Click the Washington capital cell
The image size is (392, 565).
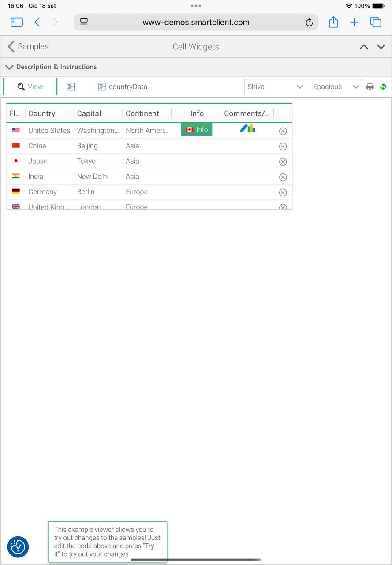(98, 131)
